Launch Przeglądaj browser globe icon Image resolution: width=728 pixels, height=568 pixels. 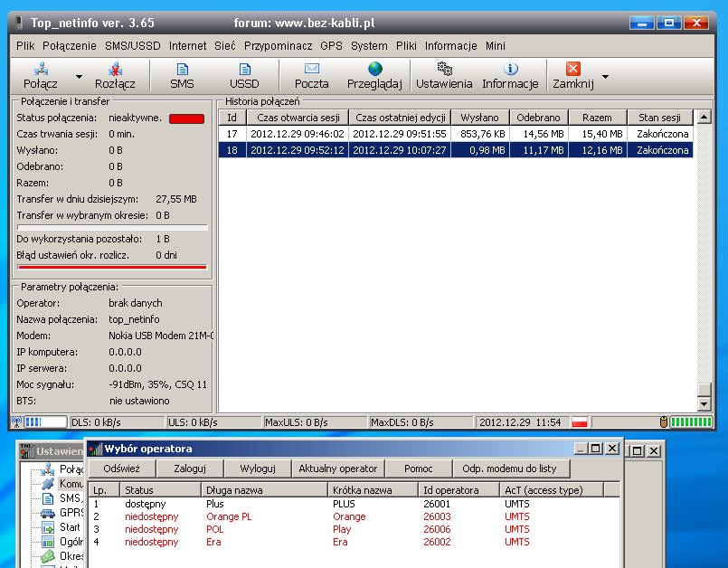tap(374, 69)
